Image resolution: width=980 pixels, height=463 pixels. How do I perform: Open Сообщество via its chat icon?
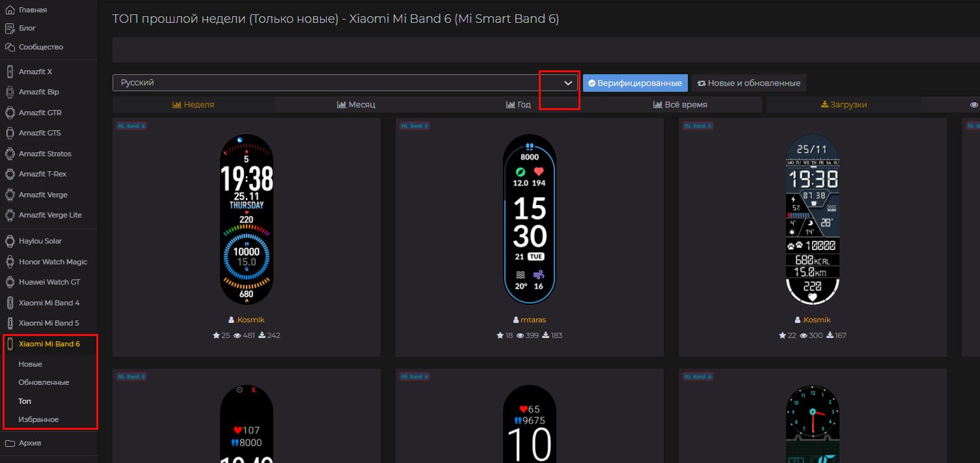pos(10,48)
